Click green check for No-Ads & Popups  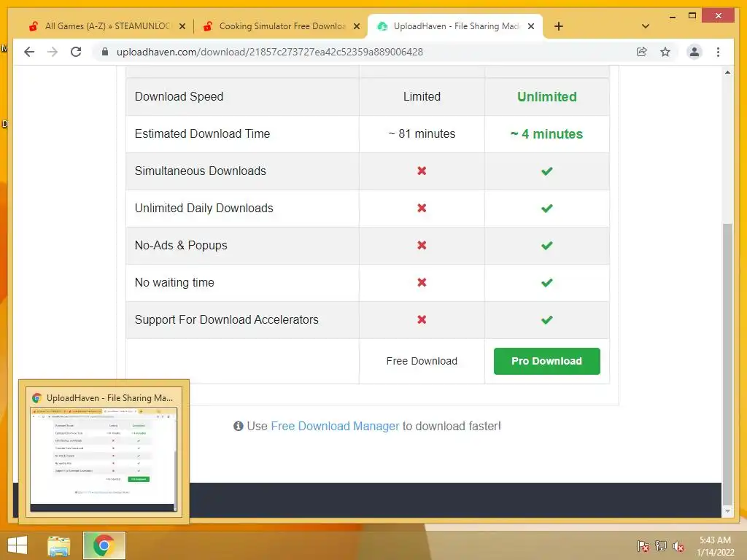[x=547, y=245]
